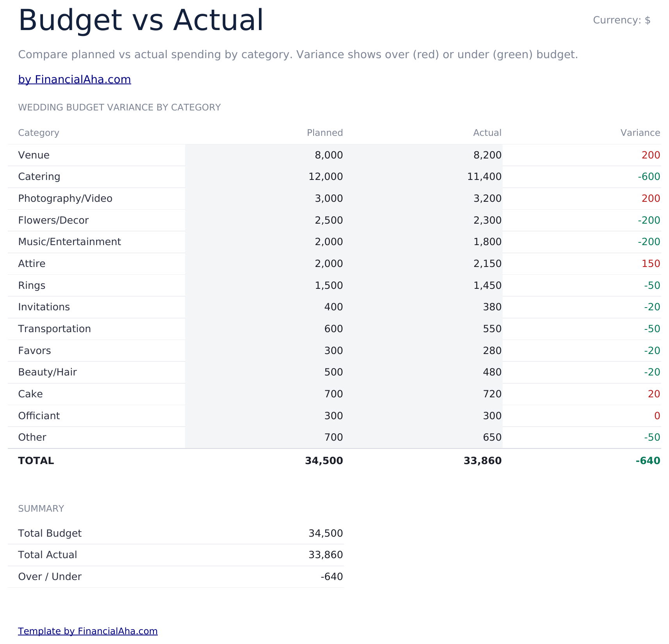Click the Catering category label

pyautogui.click(x=39, y=177)
